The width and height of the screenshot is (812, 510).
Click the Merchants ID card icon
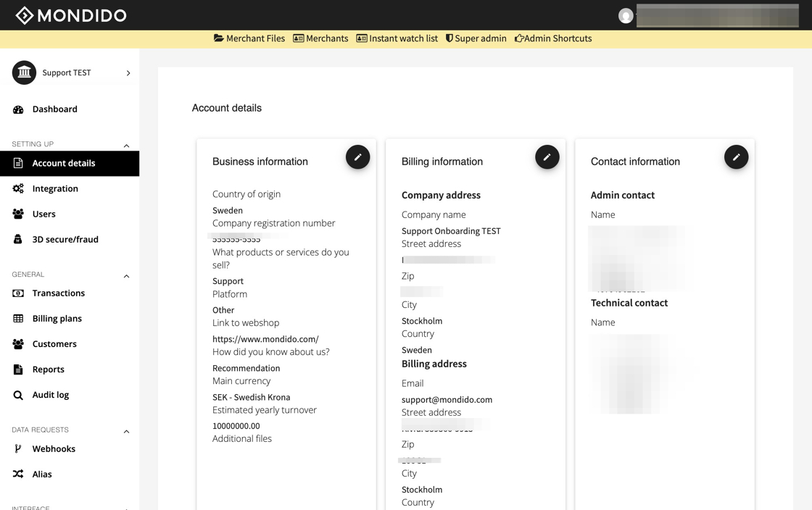pyautogui.click(x=298, y=38)
